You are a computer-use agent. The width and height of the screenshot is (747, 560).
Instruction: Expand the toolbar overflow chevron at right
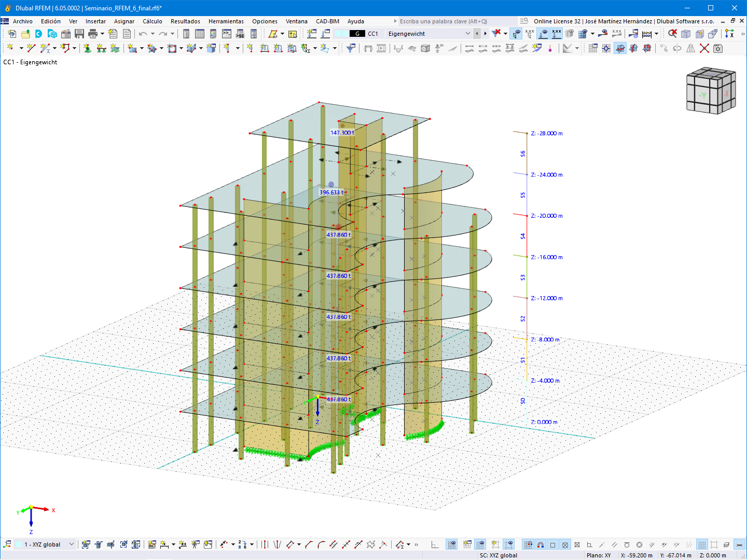point(743,34)
